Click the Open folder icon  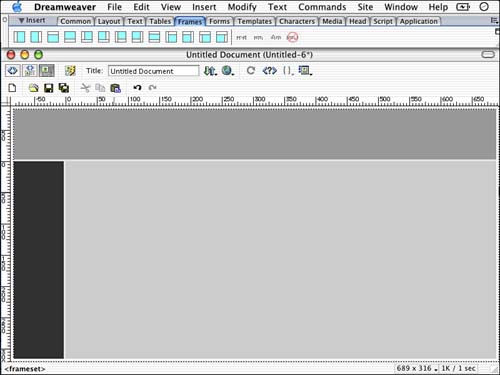(33, 88)
